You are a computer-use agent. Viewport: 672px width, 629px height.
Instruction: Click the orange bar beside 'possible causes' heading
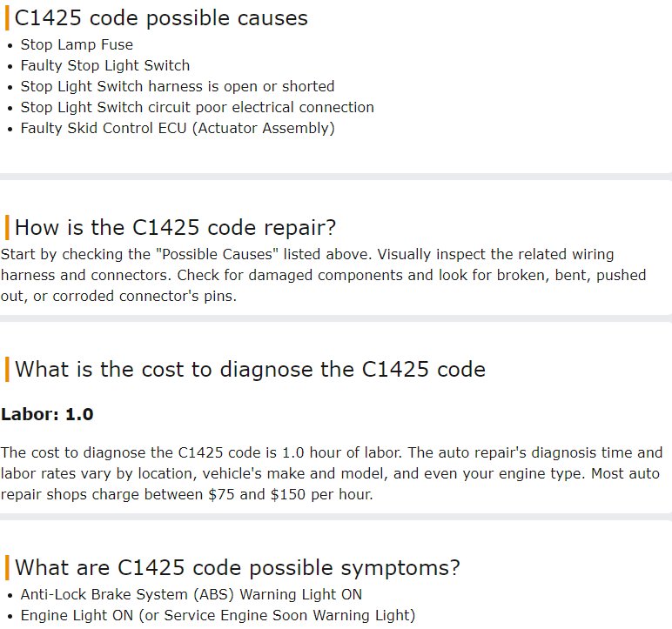pyautogui.click(x=7, y=19)
